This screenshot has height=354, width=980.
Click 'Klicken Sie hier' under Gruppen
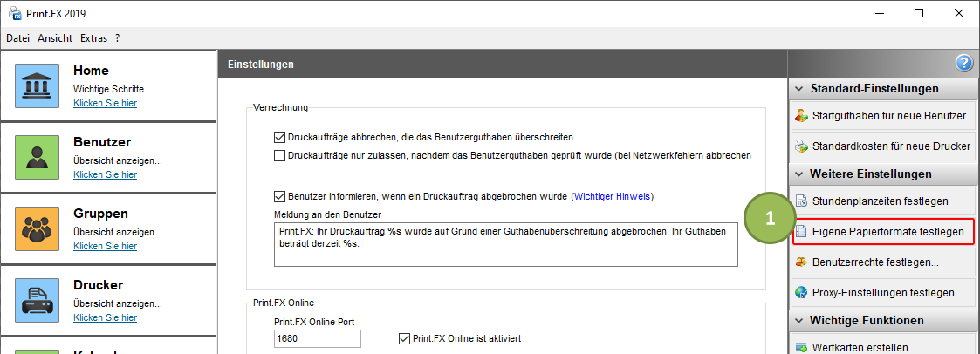pyautogui.click(x=105, y=246)
